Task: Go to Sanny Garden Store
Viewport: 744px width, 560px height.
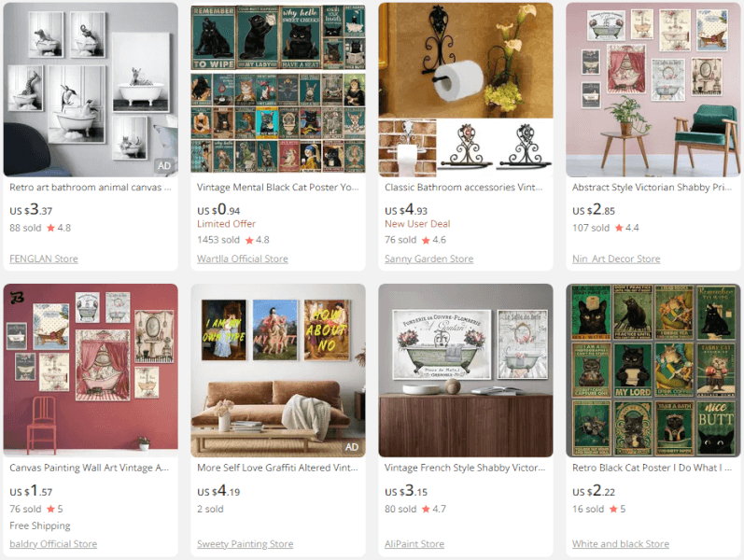Action: coord(428,259)
